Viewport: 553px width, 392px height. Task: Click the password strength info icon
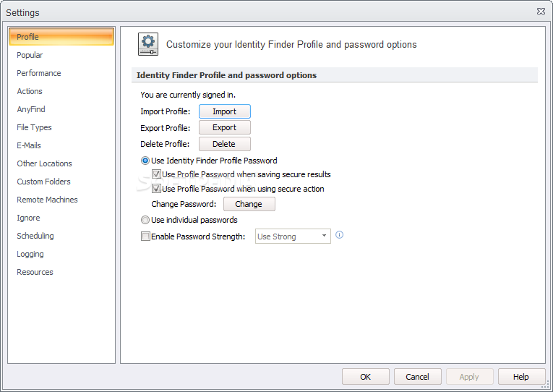(339, 235)
